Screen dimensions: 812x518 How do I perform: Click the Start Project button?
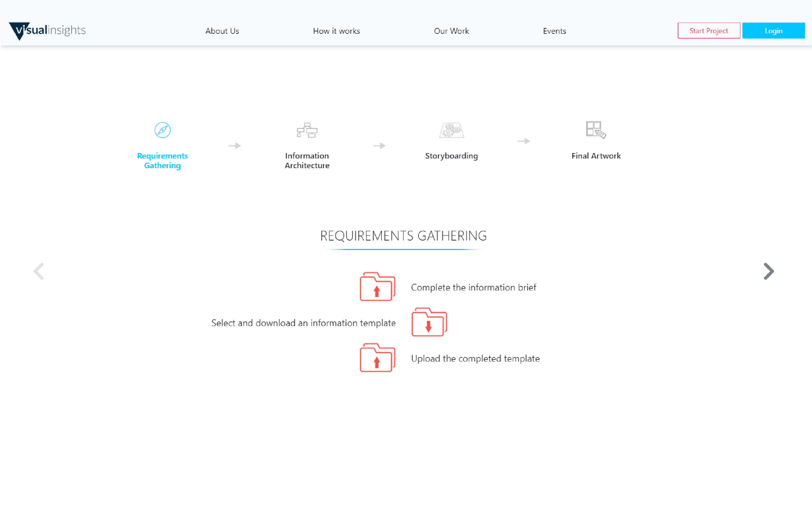[709, 31]
